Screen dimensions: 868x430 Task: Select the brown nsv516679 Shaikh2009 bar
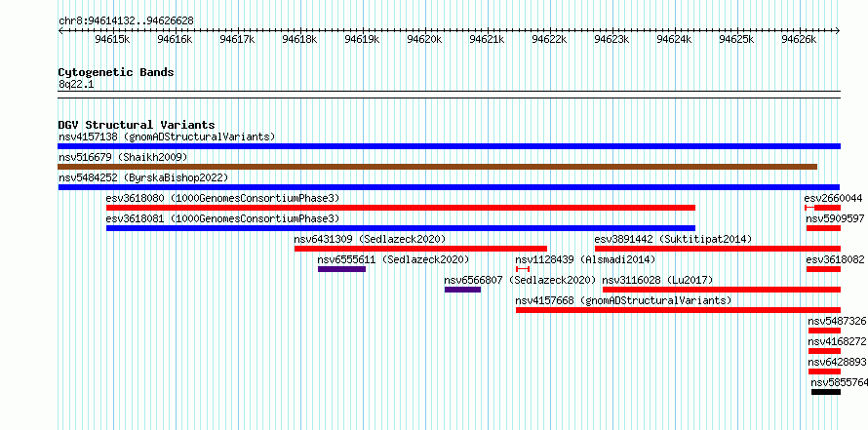click(x=437, y=167)
